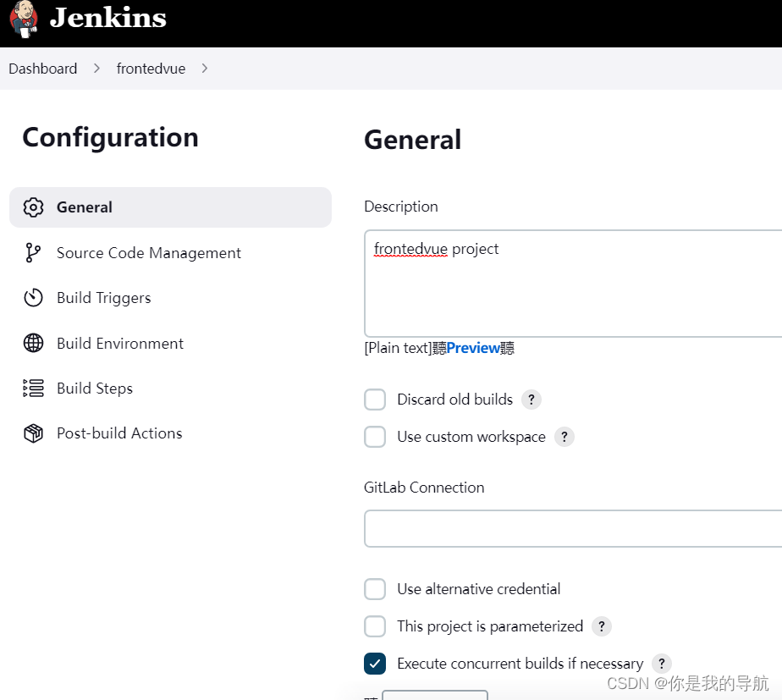
Task: Switch to the Build Triggers section
Action: [104, 297]
